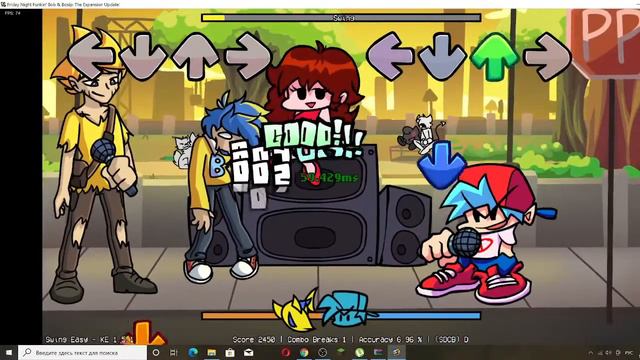
Task: Click the FPS counter text
Action: click(12, 13)
